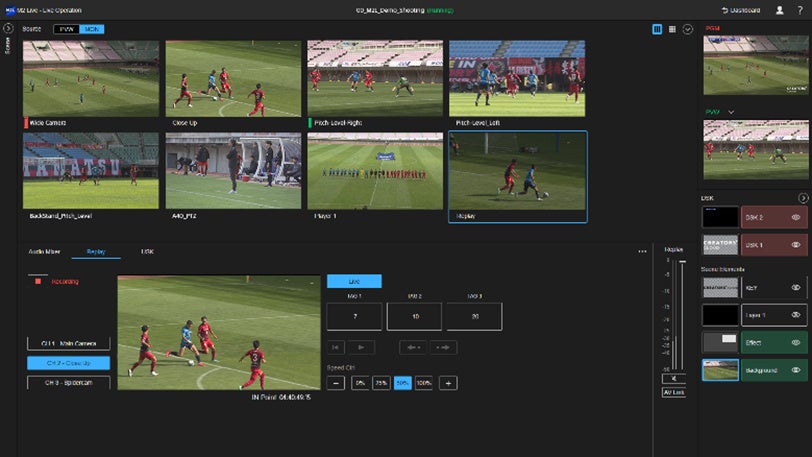Set replay speed to 100%
The height and width of the screenshot is (457, 812).
point(424,383)
